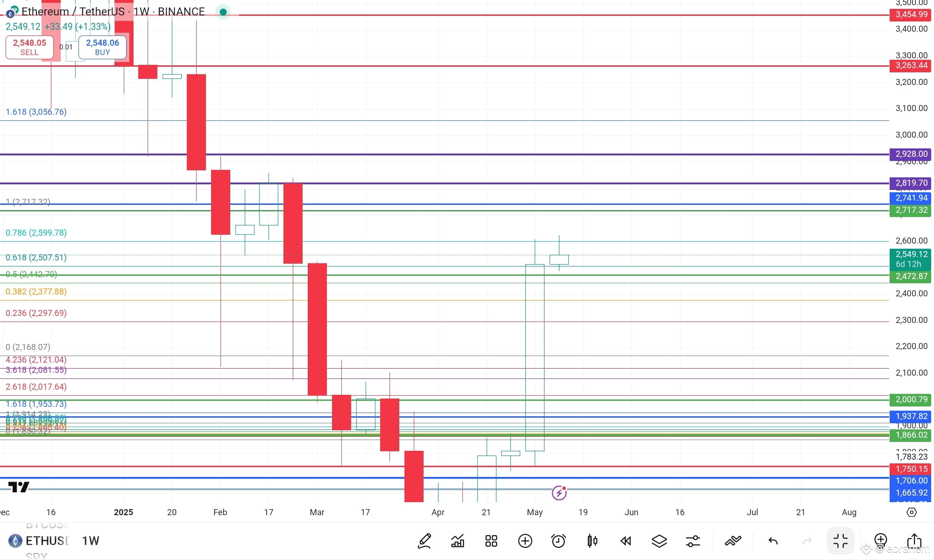Share the chart via the share icon
934x560 pixels.
click(914, 541)
